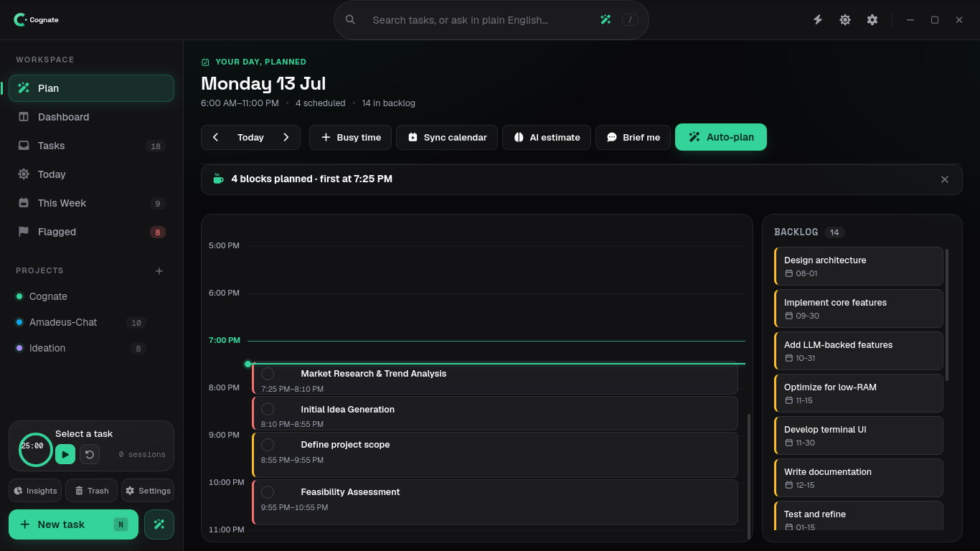Click the Brief me button
980x551 pixels.
click(633, 137)
